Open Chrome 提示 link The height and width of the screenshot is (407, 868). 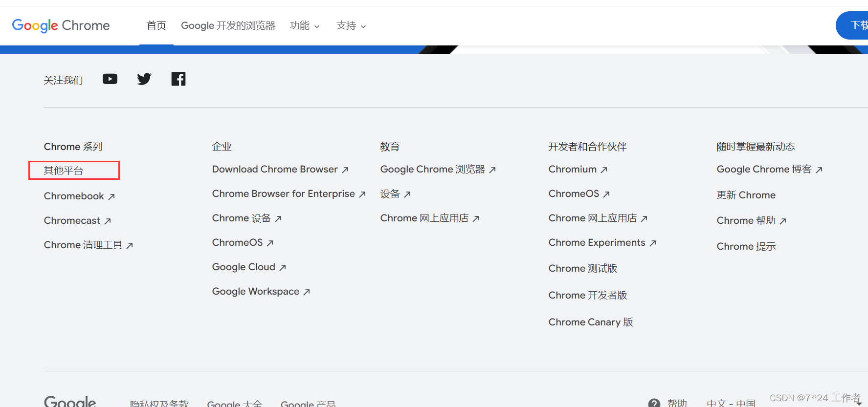[746, 246]
